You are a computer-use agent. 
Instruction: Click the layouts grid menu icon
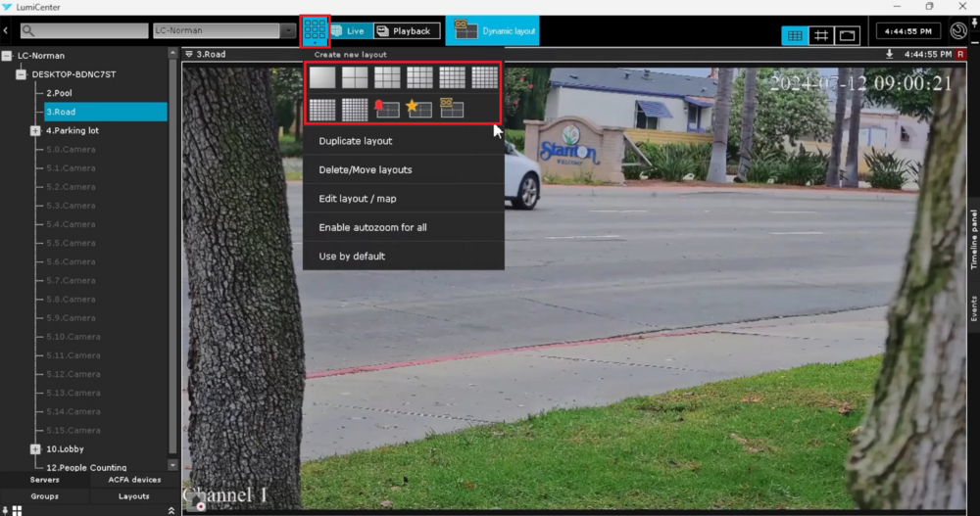point(315,30)
